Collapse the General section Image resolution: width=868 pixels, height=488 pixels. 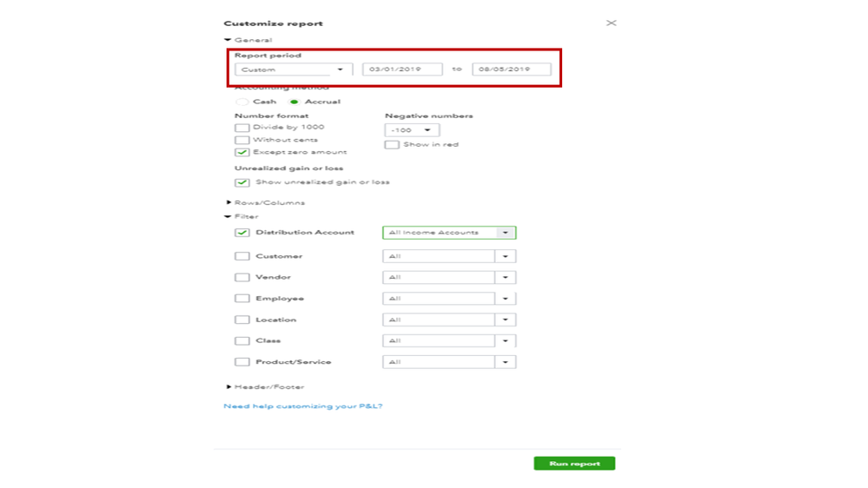229,40
